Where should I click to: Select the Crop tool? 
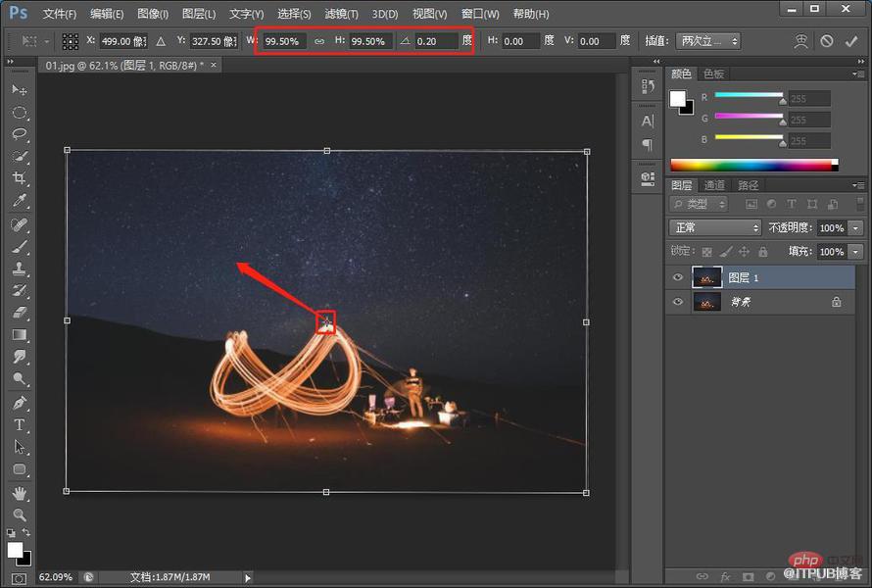point(20,178)
